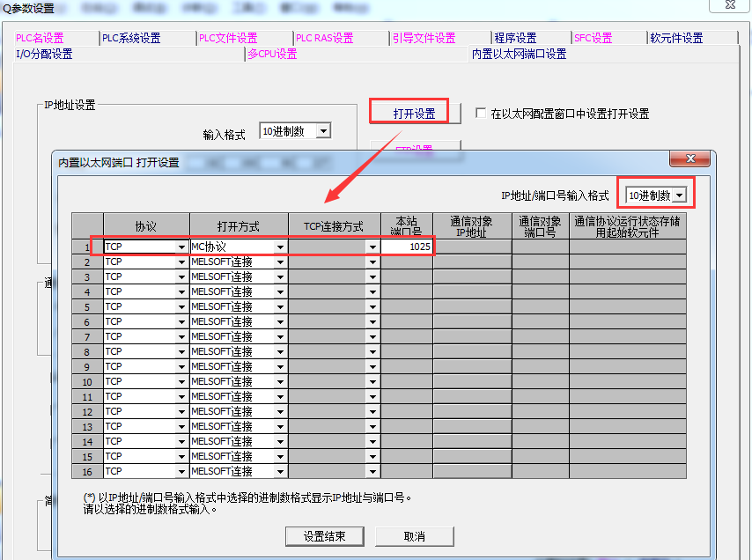752x560 pixels.
Task: Open the 协议 dropdown in row 8
Action: pos(181,352)
